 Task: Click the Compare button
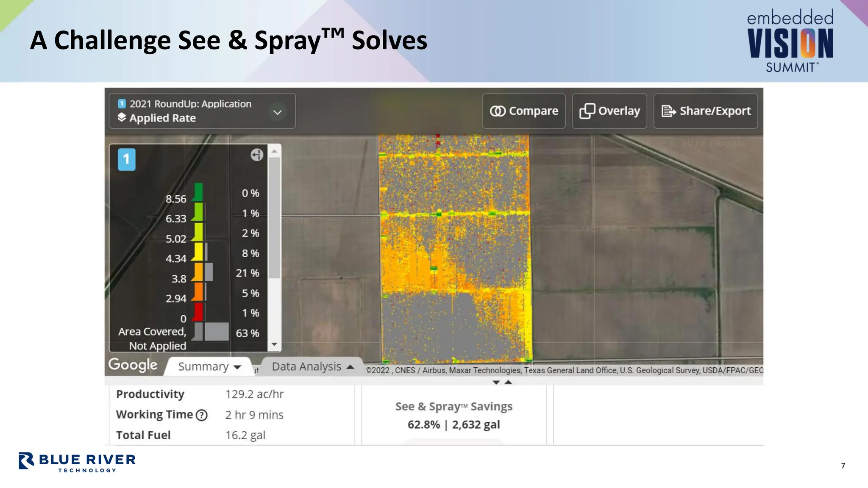pos(524,111)
